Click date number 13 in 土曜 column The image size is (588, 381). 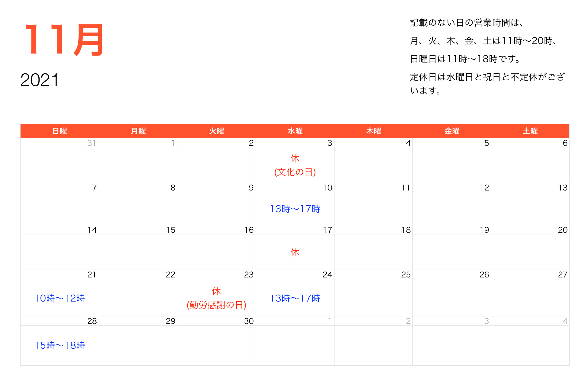(563, 188)
